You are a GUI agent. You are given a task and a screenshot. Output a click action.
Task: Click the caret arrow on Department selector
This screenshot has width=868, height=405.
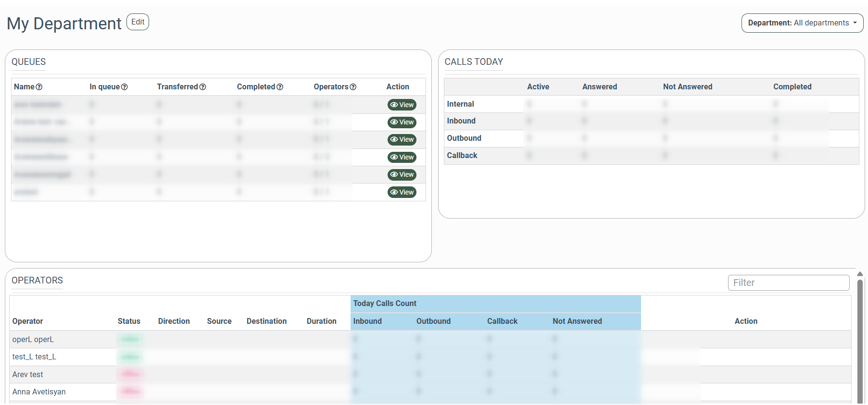pyautogui.click(x=855, y=23)
